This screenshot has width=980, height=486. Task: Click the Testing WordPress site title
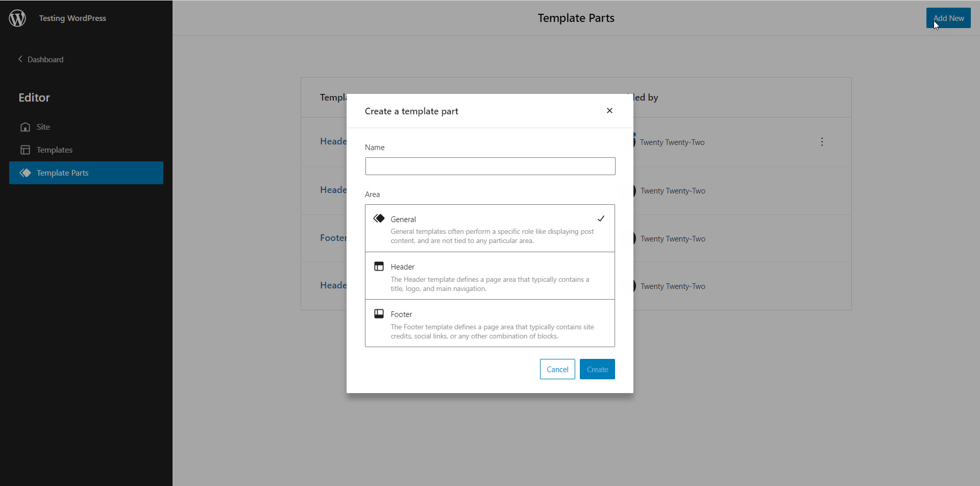(72, 18)
